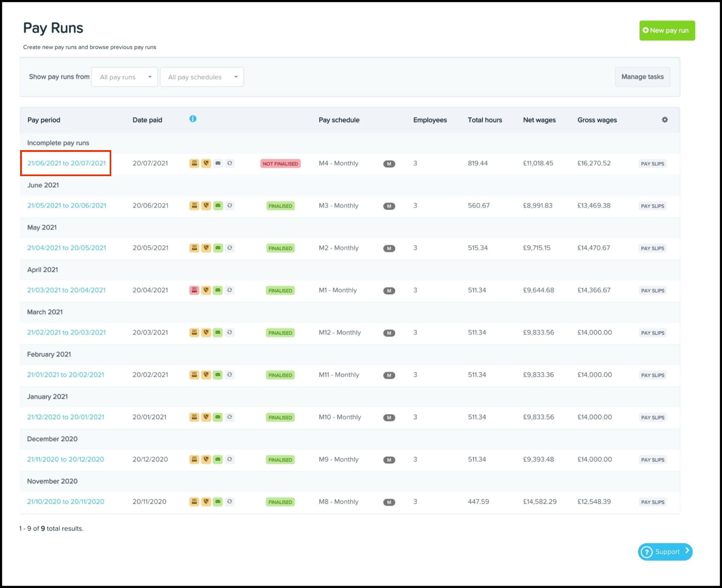Open the All pay schedules dropdown
The width and height of the screenshot is (722, 588).
202,77
